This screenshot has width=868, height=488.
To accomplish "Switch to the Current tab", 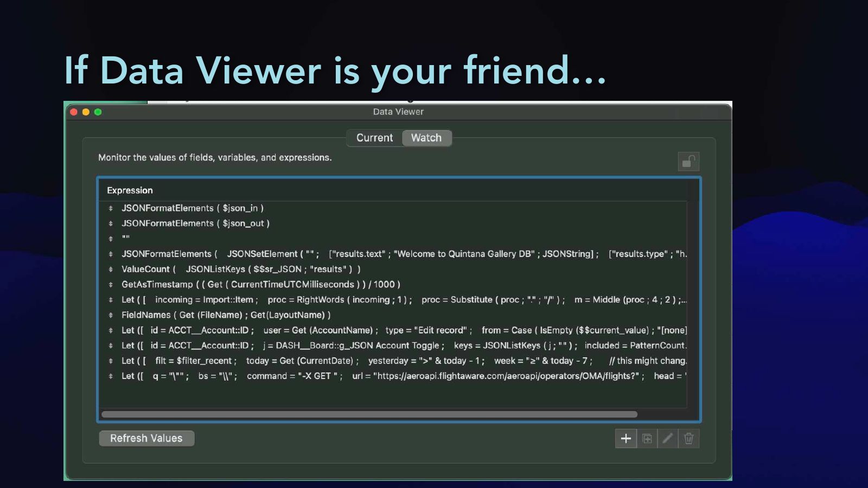I will click(374, 138).
